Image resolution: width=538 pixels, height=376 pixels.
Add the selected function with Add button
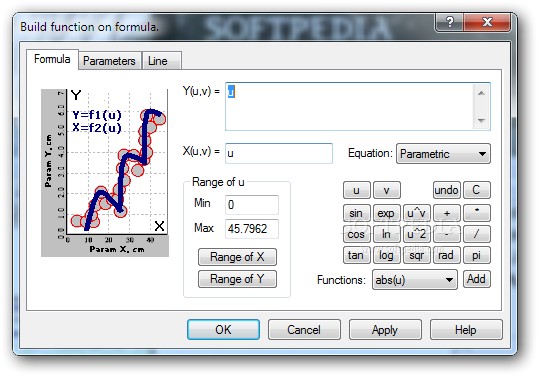[x=477, y=279]
